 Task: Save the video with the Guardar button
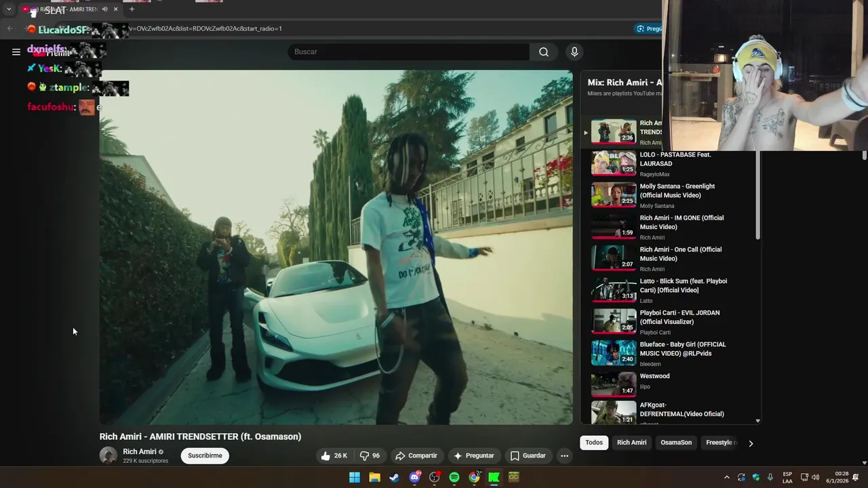(x=528, y=455)
